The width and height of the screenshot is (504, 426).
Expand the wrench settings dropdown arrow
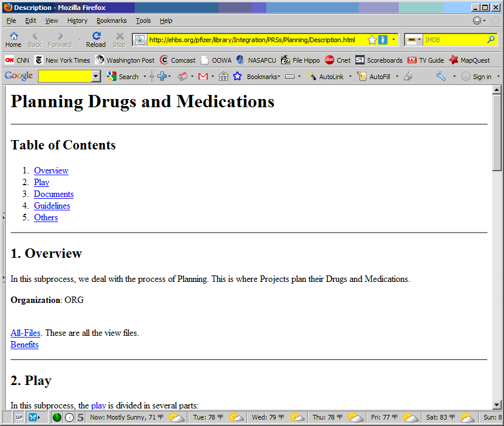(454, 77)
